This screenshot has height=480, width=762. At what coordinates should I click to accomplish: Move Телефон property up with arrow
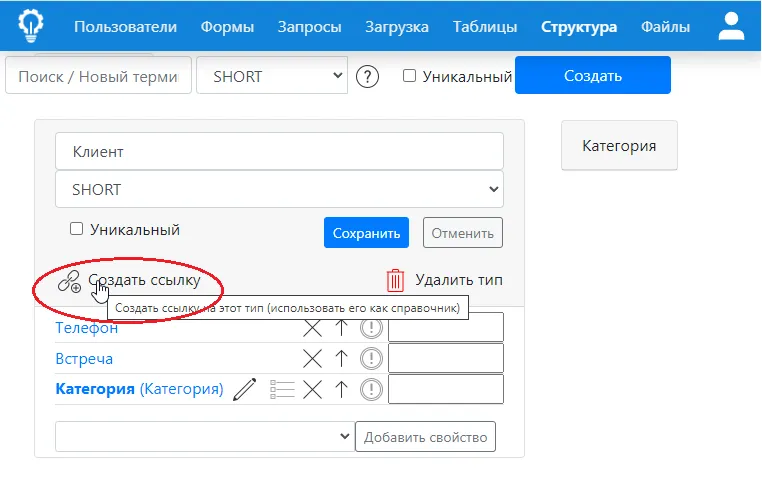pos(342,328)
